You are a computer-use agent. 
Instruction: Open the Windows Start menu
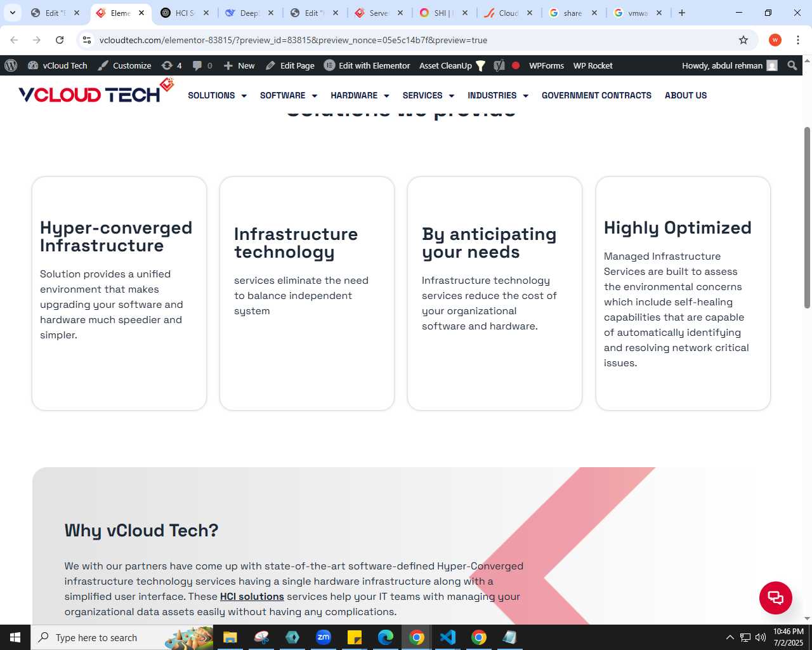15,637
